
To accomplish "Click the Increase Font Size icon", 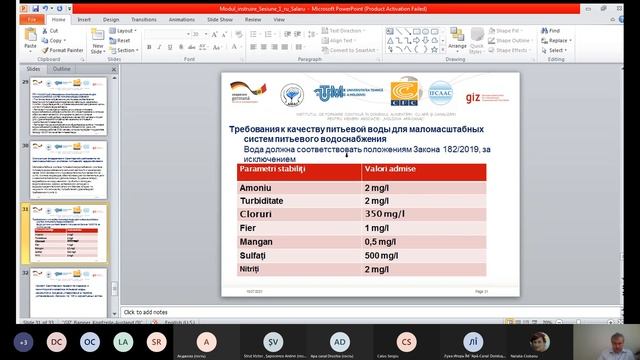I will pos(214,35).
